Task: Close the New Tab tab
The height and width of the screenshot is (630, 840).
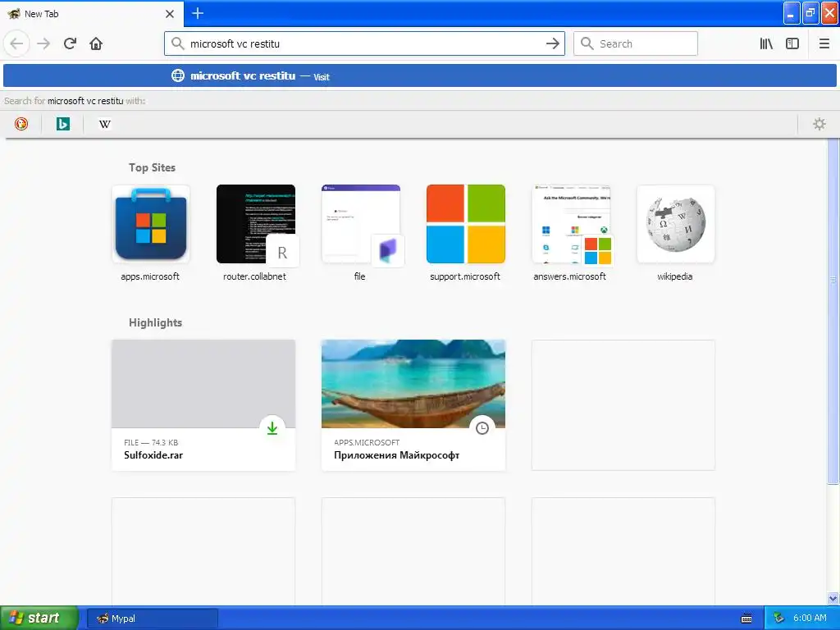Action: pyautogui.click(x=170, y=13)
